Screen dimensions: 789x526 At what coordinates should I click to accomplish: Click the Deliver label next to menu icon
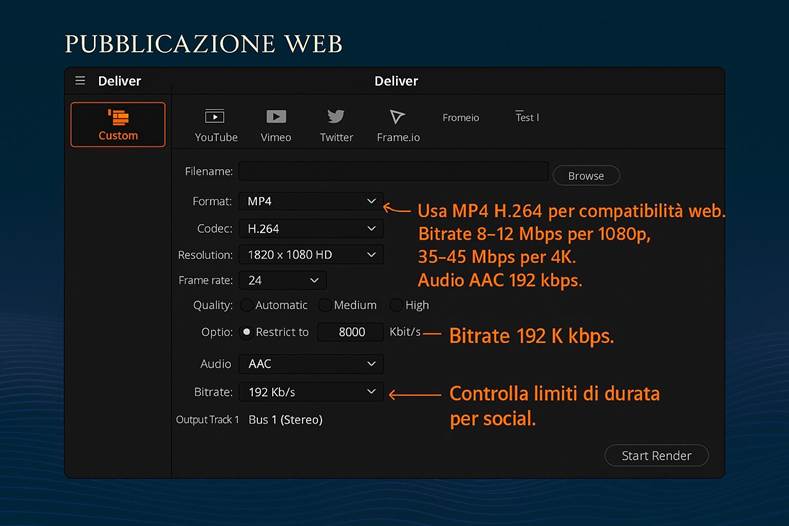[119, 81]
